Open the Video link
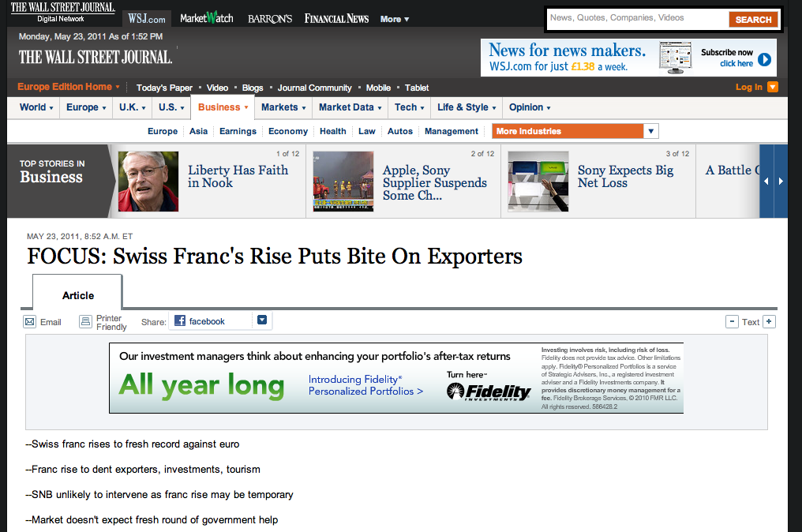Image resolution: width=802 pixels, height=532 pixels. tap(217, 88)
